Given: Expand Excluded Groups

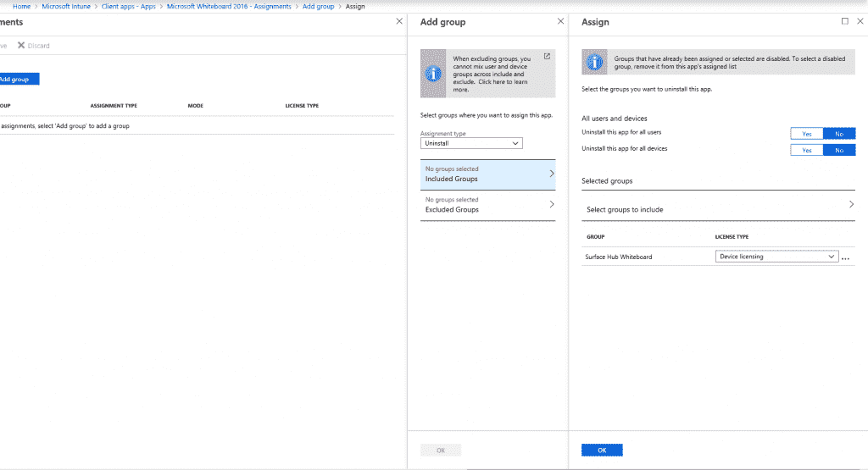Looking at the screenshot, I should tap(487, 205).
